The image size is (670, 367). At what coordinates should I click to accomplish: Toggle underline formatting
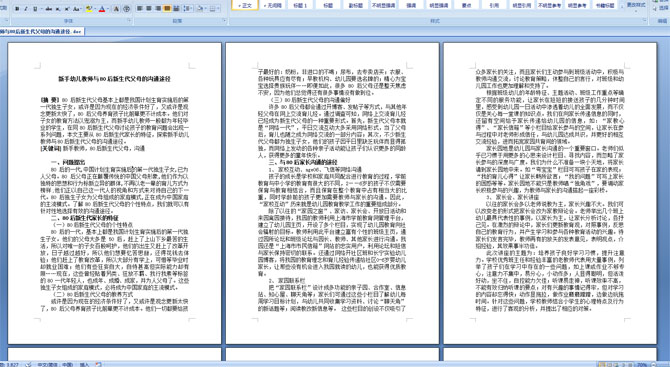click(x=35, y=9)
